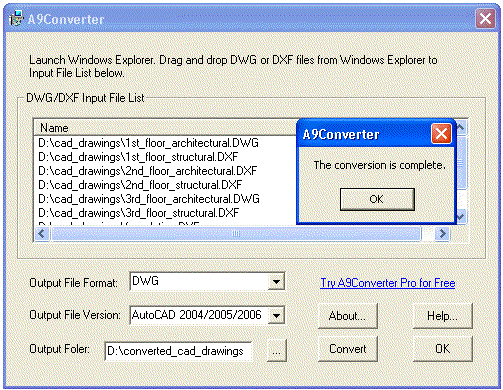Select 3rd_floor_structural.DXF in file list
The width and height of the screenshot is (503, 390).
point(139,213)
